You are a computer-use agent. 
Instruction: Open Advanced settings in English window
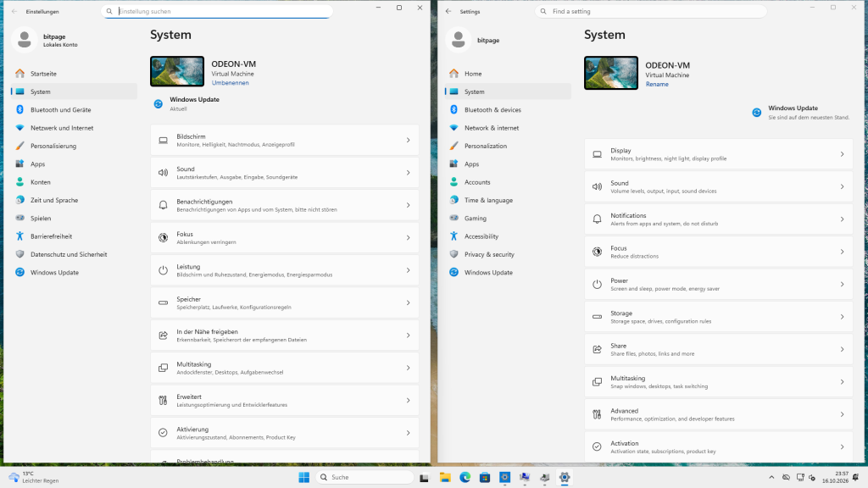coord(719,414)
